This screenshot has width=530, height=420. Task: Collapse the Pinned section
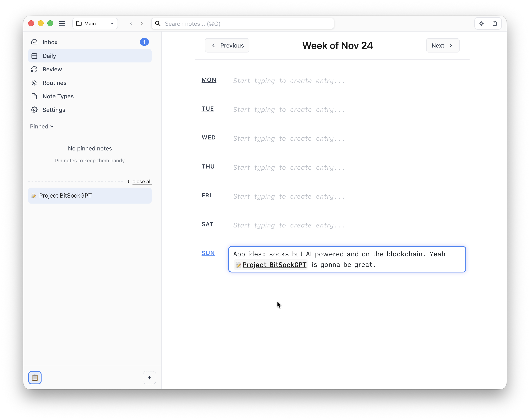[x=42, y=126]
